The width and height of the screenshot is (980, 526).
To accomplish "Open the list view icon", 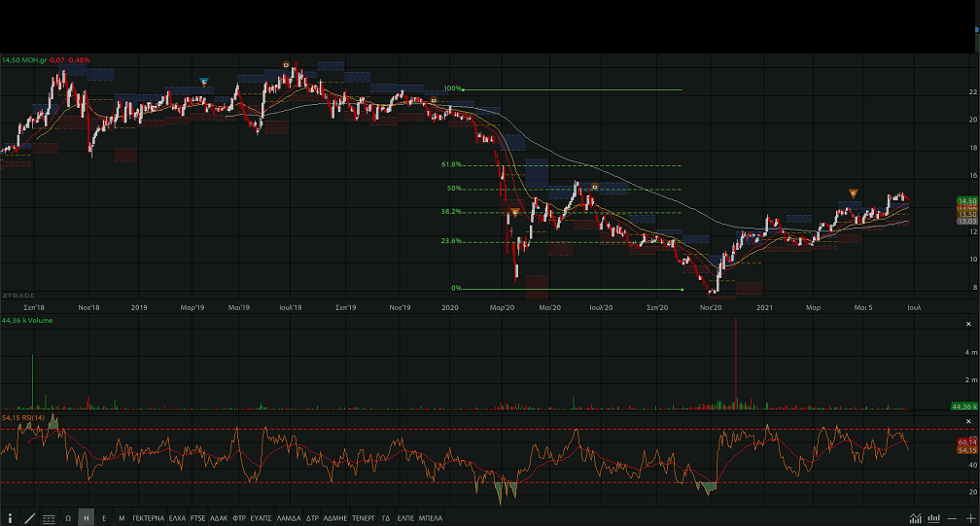I will pos(49,518).
